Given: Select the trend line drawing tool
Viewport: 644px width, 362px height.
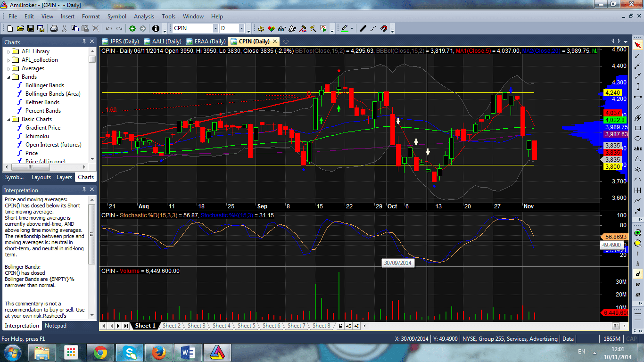Looking at the screenshot, I should tap(638, 56).
